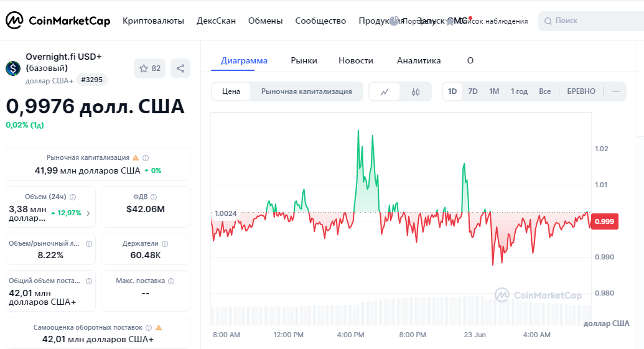Show info for holders count

(x=165, y=243)
